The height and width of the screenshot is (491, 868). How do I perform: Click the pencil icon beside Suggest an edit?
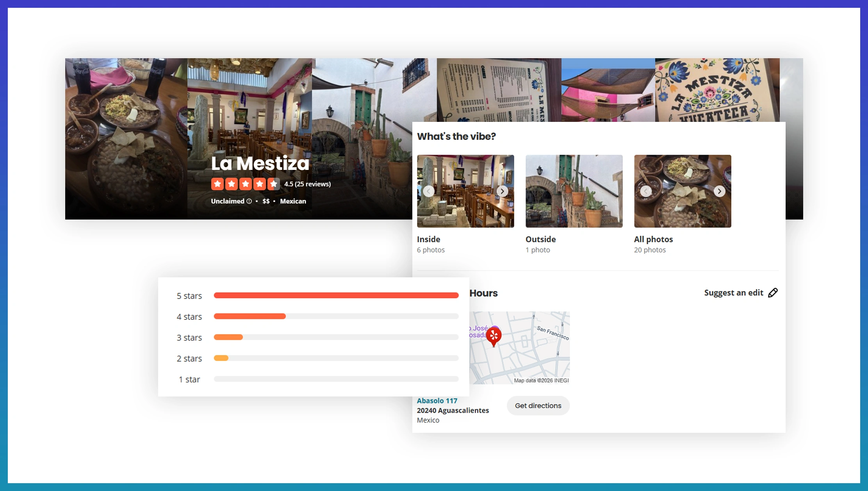point(773,293)
